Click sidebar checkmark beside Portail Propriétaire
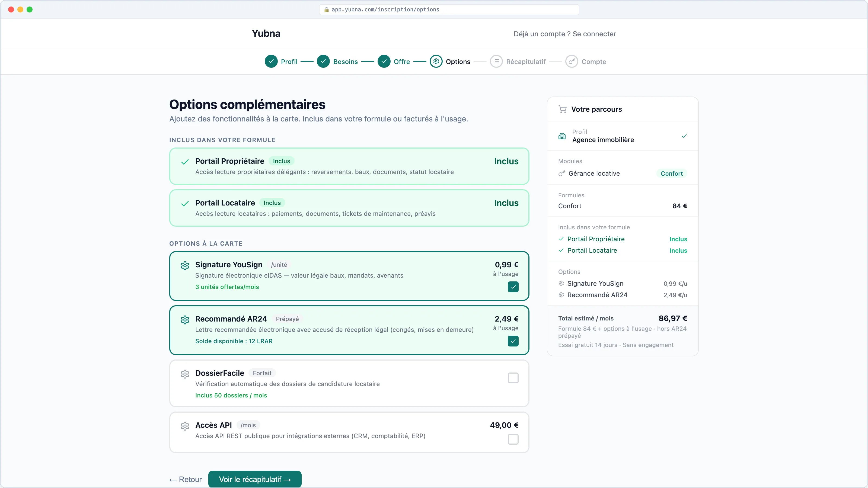The width and height of the screenshot is (868, 488). click(x=561, y=239)
